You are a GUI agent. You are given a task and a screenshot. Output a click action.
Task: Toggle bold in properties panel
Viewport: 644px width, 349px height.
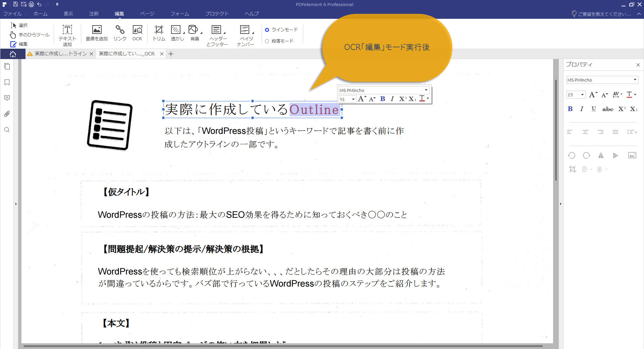pyautogui.click(x=570, y=109)
